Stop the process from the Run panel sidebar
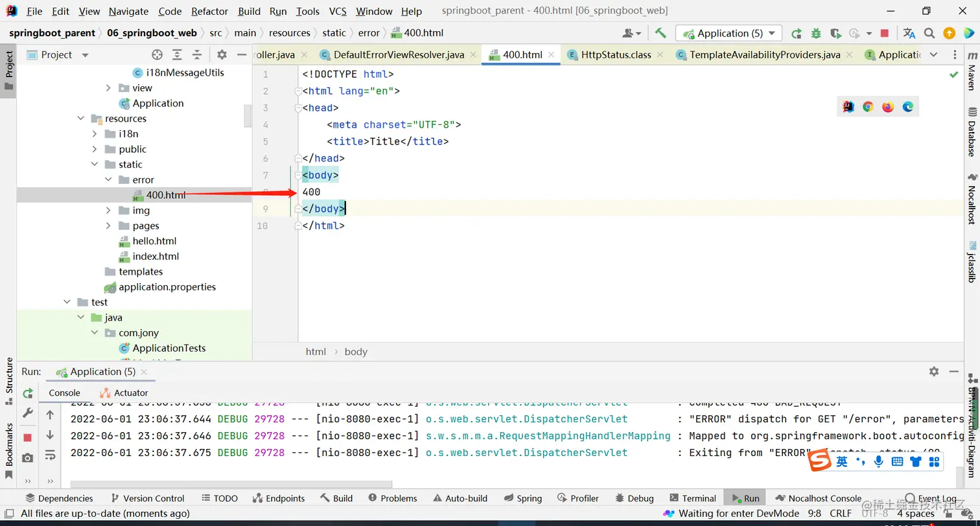 tap(28, 438)
